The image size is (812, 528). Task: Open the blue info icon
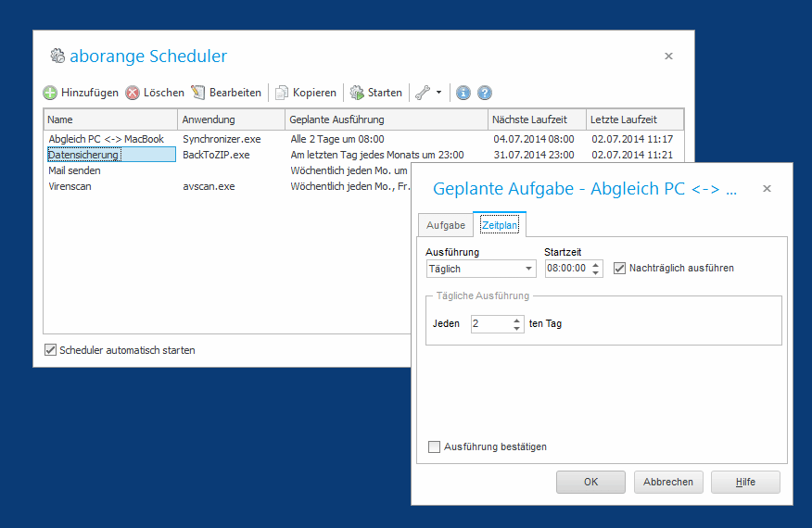pos(463,93)
